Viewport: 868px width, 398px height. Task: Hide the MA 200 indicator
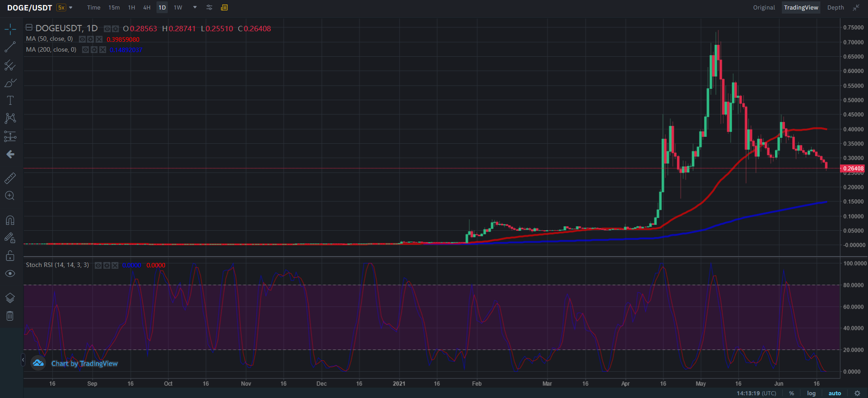tap(86, 50)
